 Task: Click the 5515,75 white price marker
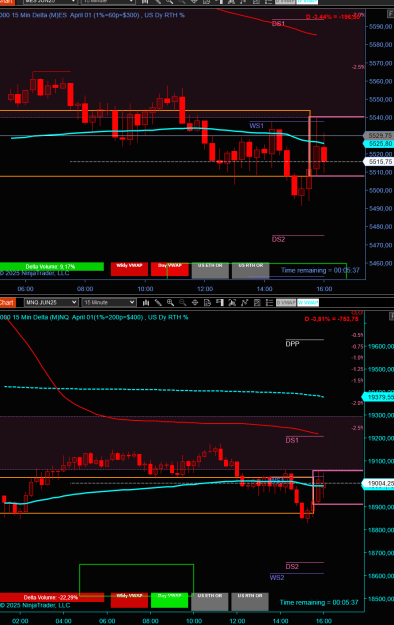pos(379,161)
